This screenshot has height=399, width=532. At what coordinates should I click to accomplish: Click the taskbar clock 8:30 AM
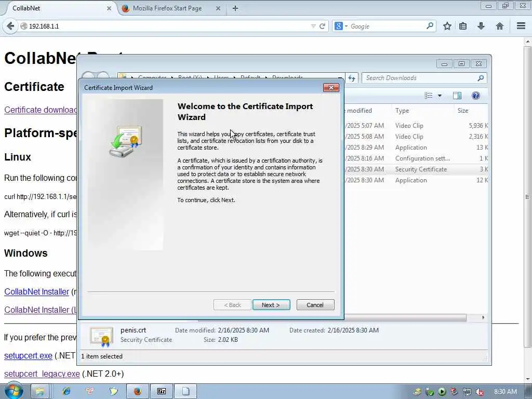pyautogui.click(x=505, y=392)
